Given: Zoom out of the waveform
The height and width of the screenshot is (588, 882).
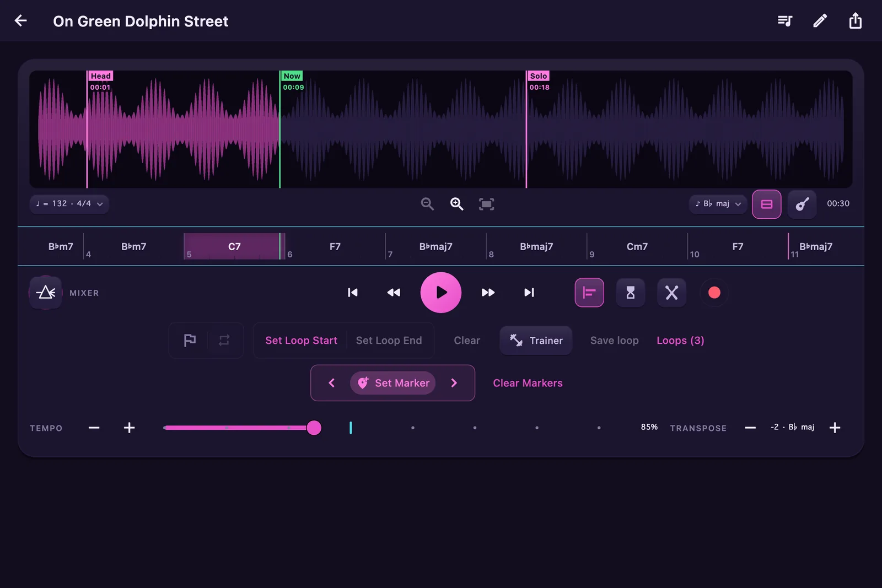Looking at the screenshot, I should pyautogui.click(x=427, y=204).
